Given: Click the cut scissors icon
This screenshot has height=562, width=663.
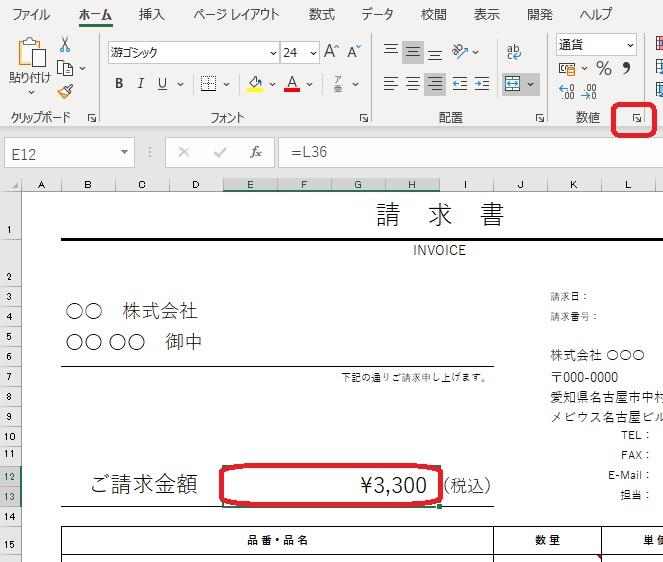Looking at the screenshot, I should [65, 46].
